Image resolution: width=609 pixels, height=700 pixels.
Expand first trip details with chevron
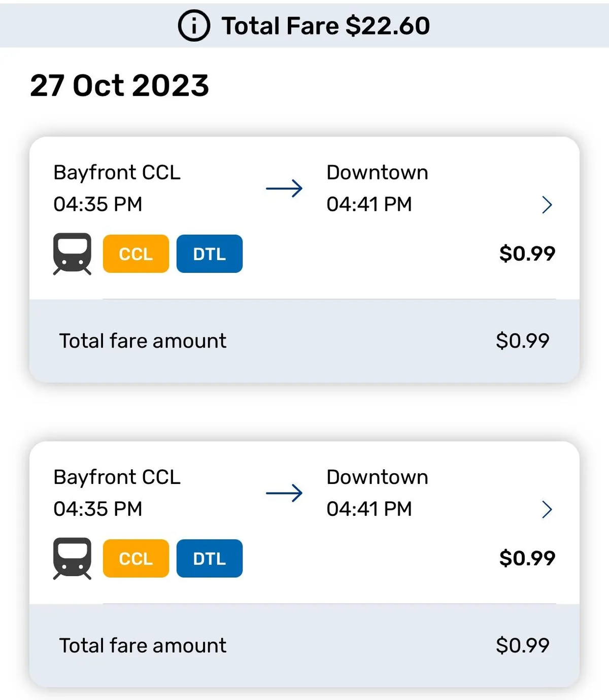[x=547, y=204]
